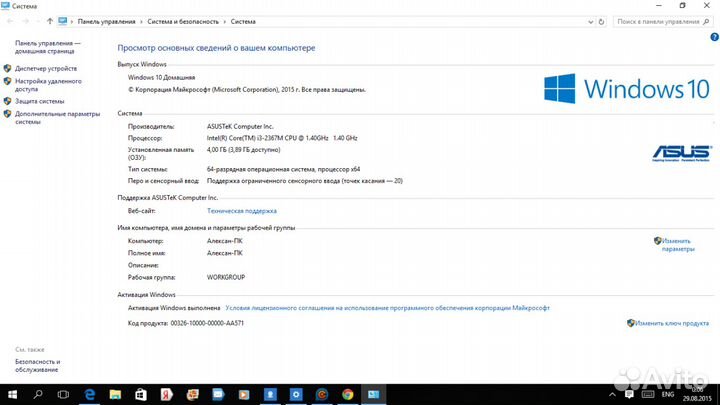This screenshot has height=405, width=720.
Task: Select touch input support text
Action: point(304,181)
